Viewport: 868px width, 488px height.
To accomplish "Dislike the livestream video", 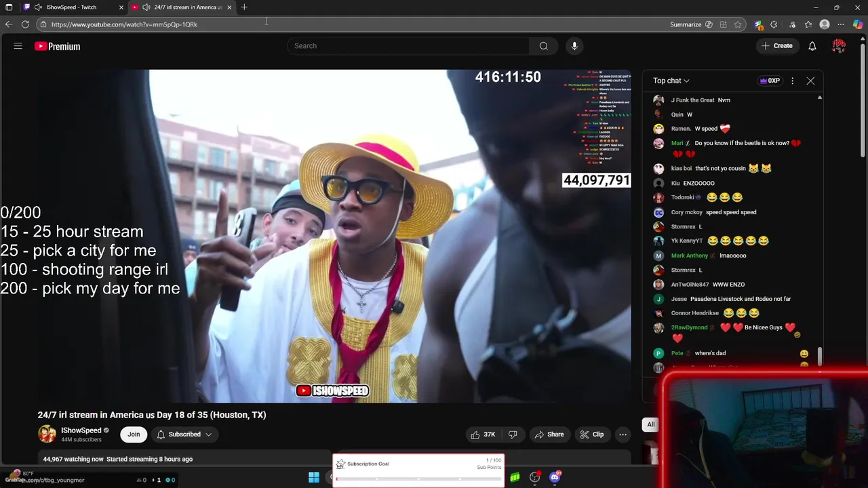I will point(513,434).
